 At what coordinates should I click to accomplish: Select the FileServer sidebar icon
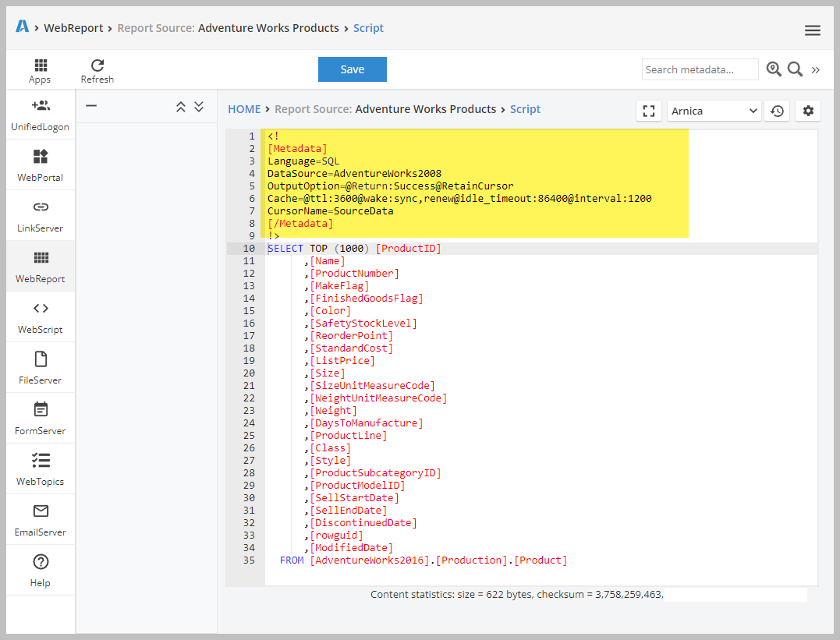[40, 366]
